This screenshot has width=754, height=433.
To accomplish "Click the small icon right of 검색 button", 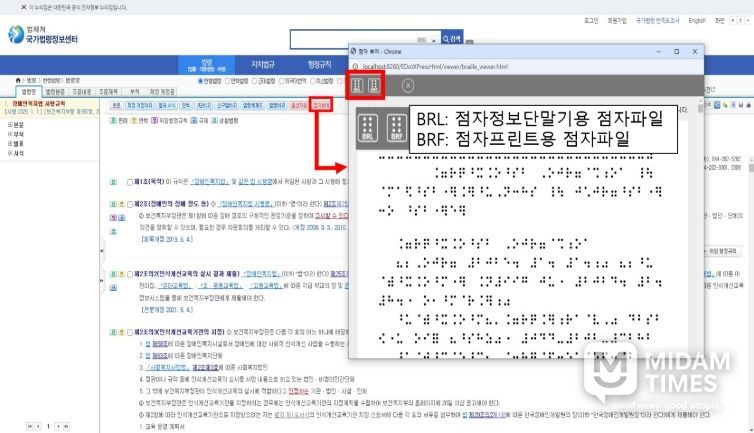I will (x=470, y=42).
